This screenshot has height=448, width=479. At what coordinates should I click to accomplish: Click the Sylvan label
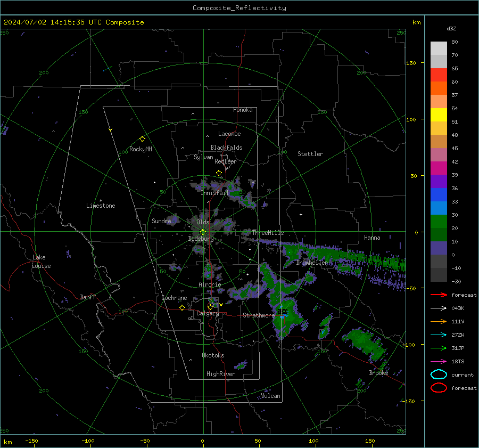click(x=203, y=157)
